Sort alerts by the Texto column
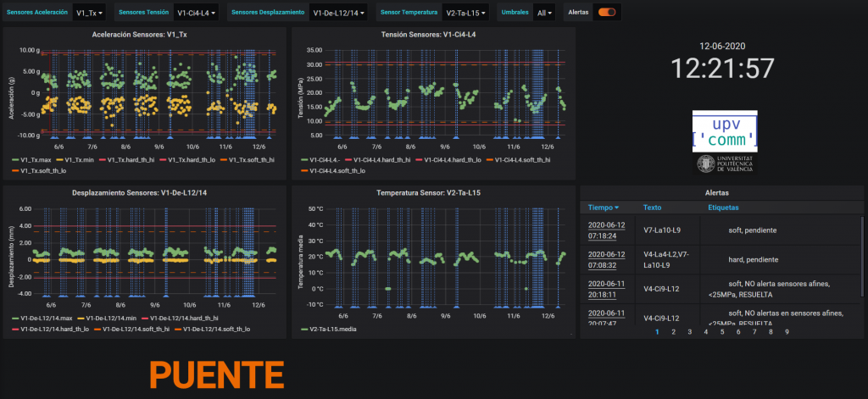 click(x=652, y=208)
